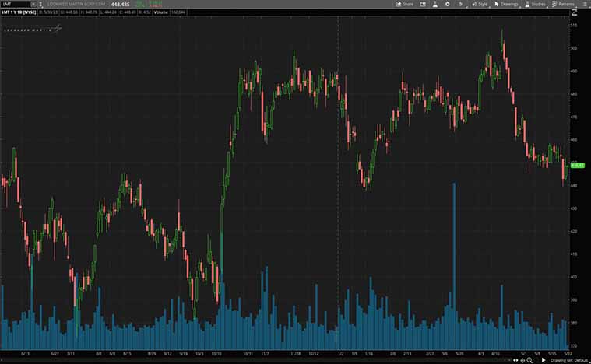Viewport: 591px width, 364px height.
Task: Click the Share button
Action: click(x=405, y=4)
